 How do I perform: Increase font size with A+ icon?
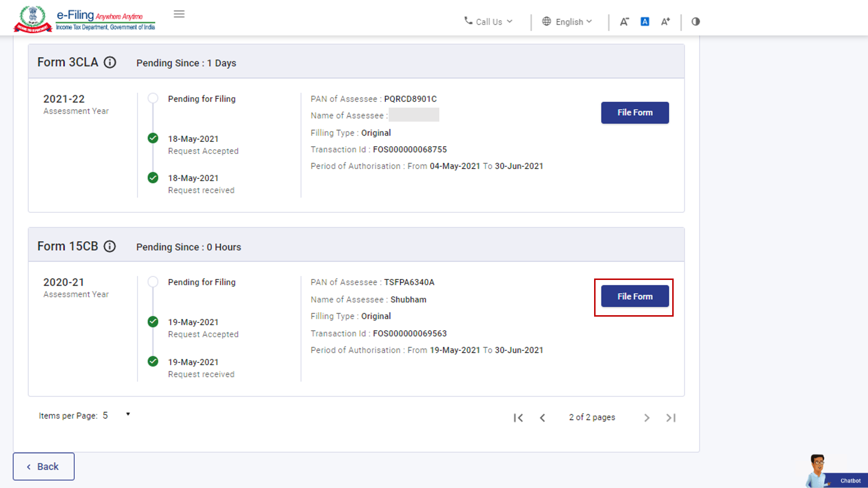point(665,22)
